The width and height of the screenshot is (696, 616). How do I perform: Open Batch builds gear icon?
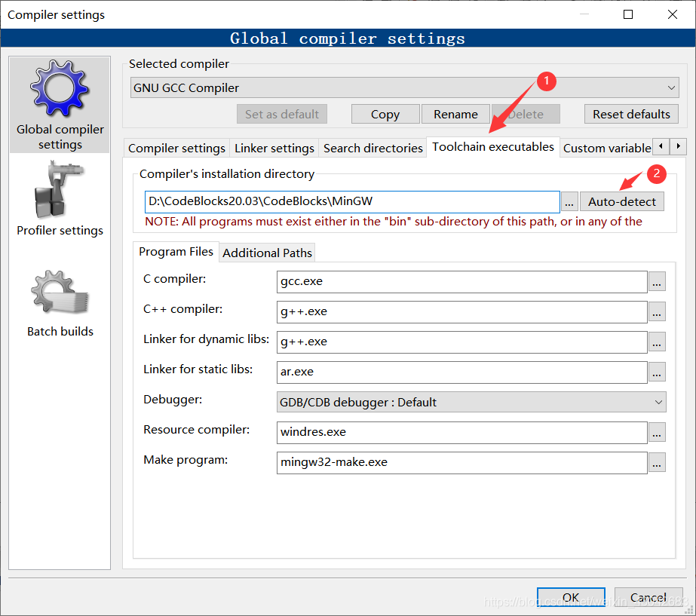60,292
